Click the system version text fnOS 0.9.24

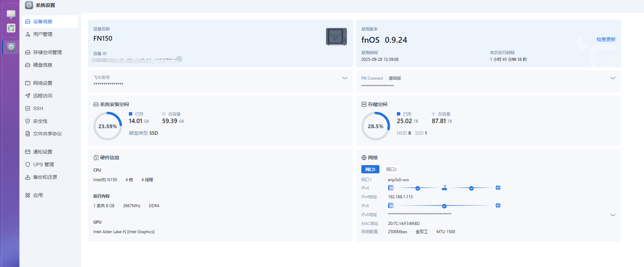point(384,40)
